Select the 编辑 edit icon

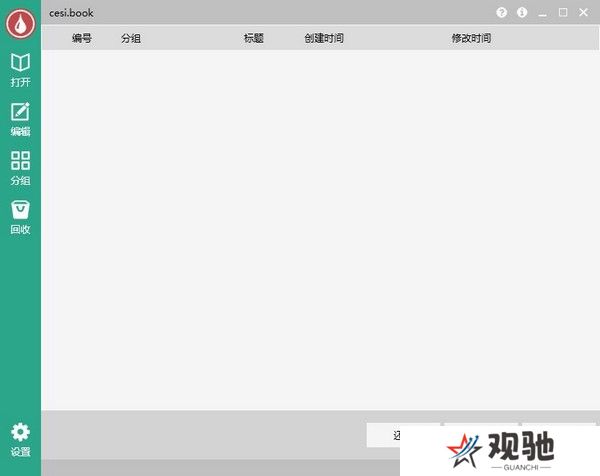[20, 119]
